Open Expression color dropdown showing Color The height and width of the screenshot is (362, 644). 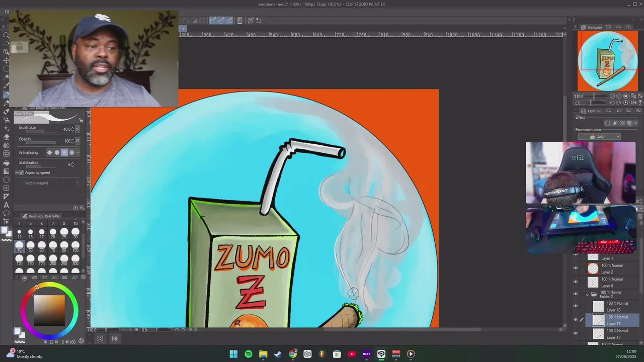[599, 136]
